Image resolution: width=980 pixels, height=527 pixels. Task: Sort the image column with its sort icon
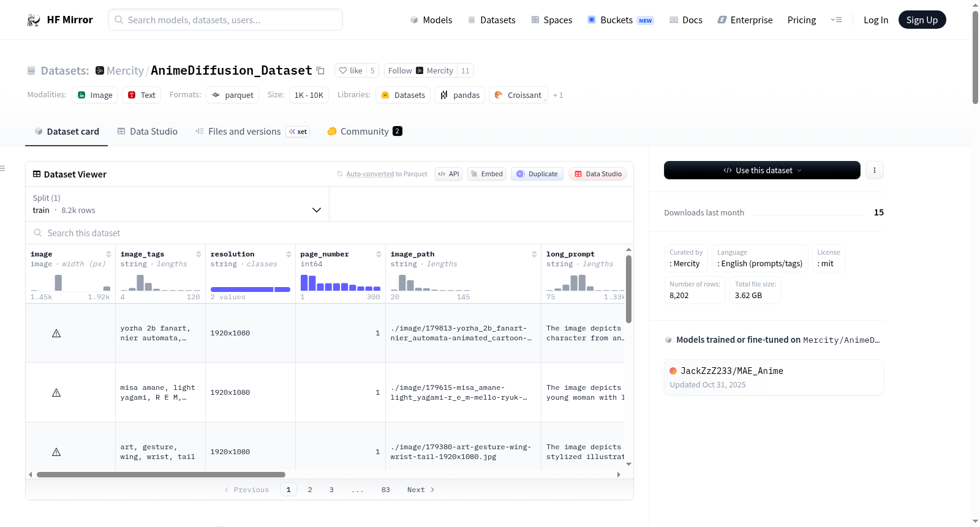108,254
